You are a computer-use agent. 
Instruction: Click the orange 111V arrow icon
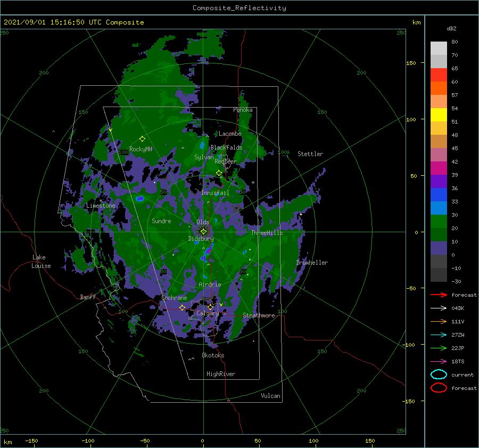pyautogui.click(x=439, y=321)
